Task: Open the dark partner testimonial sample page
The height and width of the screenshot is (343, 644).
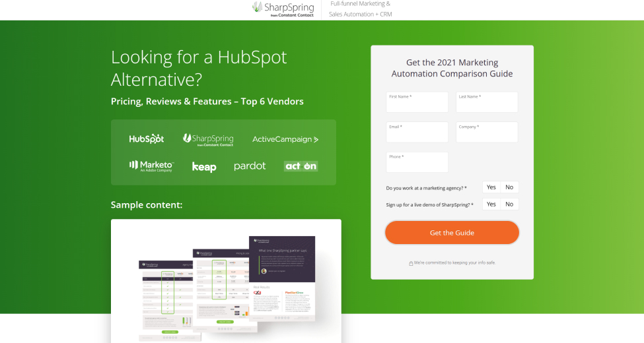Action: click(x=282, y=278)
